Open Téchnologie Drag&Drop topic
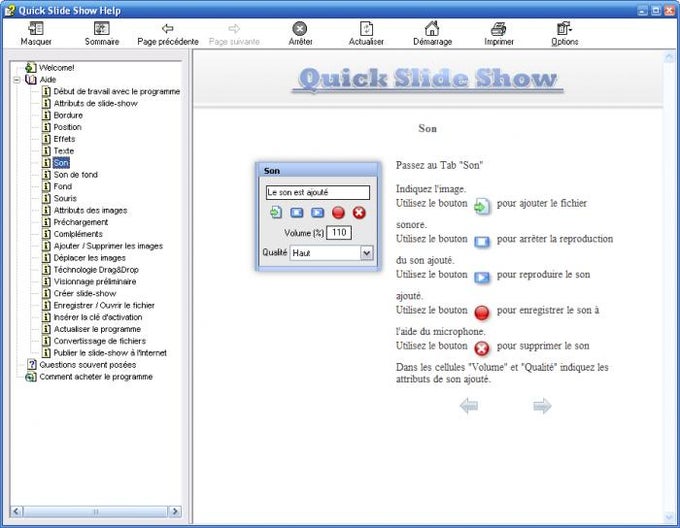 click(96, 270)
